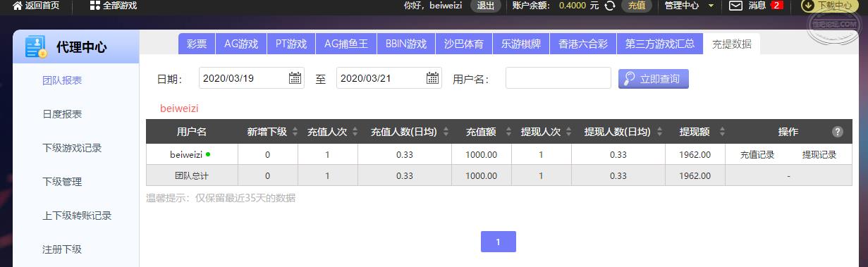868x267 pixels.
Task: Click the 立即查询 search button
Action: [654, 79]
